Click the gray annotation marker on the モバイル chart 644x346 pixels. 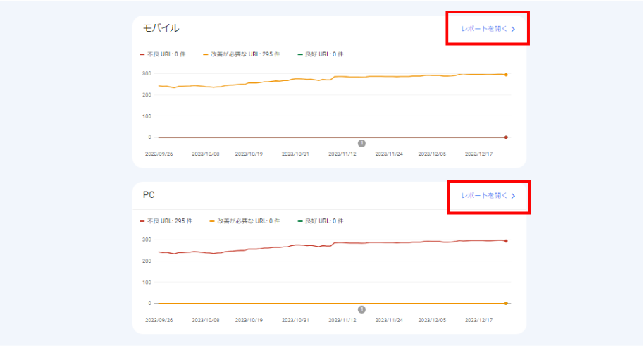pyautogui.click(x=361, y=143)
